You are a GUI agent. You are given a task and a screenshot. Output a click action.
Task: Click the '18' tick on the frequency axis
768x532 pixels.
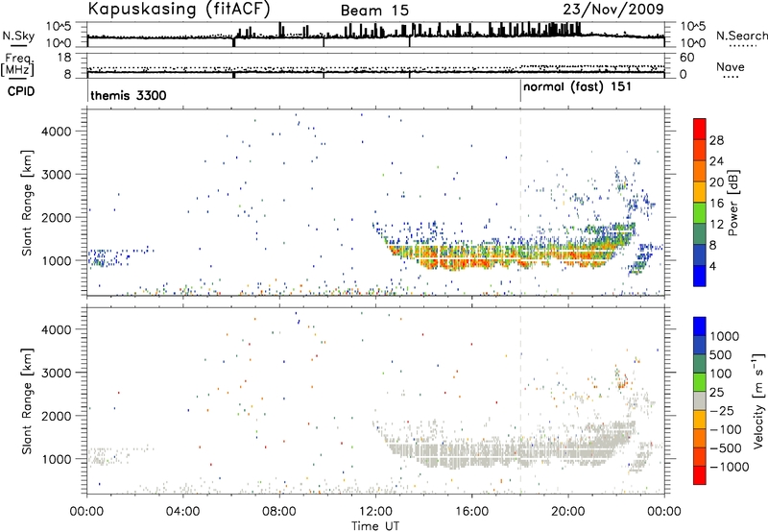point(65,58)
